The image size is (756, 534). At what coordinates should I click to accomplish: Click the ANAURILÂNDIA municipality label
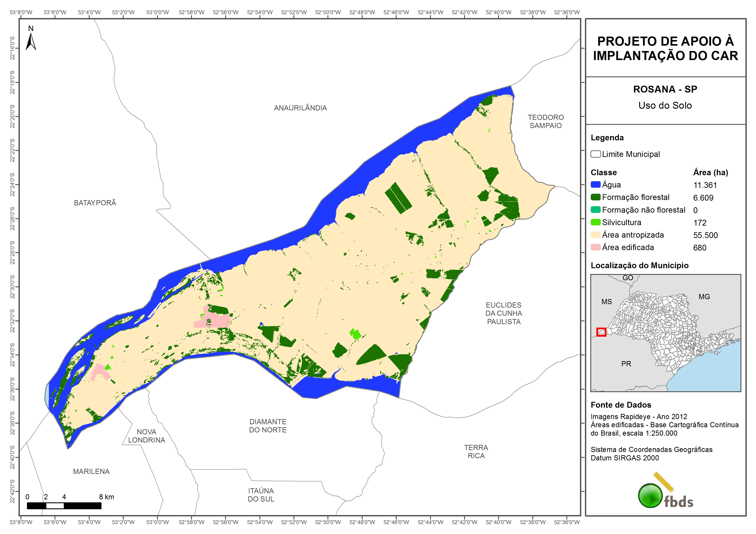coord(300,108)
